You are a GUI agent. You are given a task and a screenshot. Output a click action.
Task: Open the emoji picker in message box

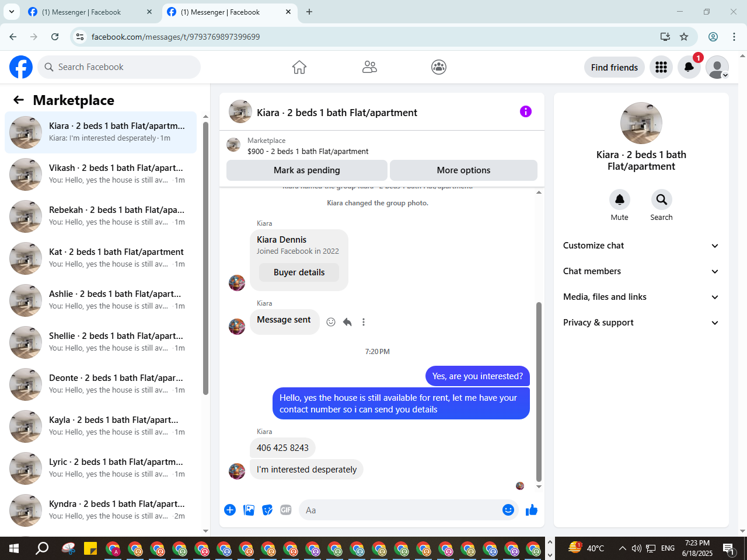508,510
